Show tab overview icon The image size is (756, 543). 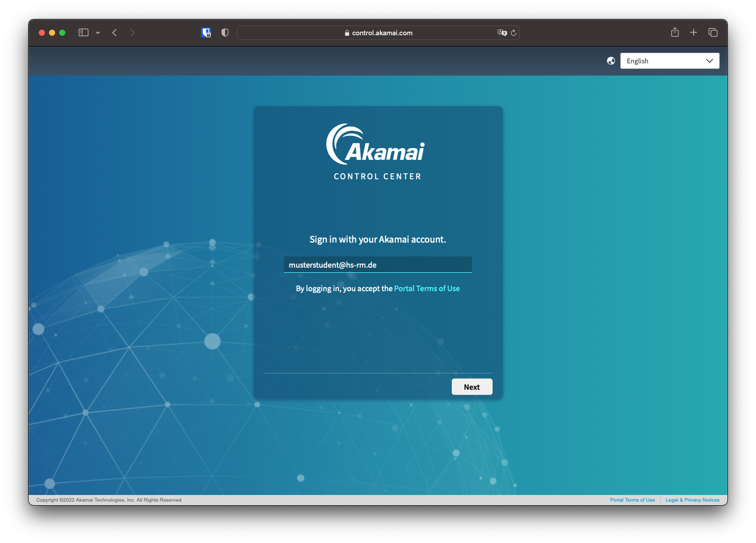click(713, 33)
